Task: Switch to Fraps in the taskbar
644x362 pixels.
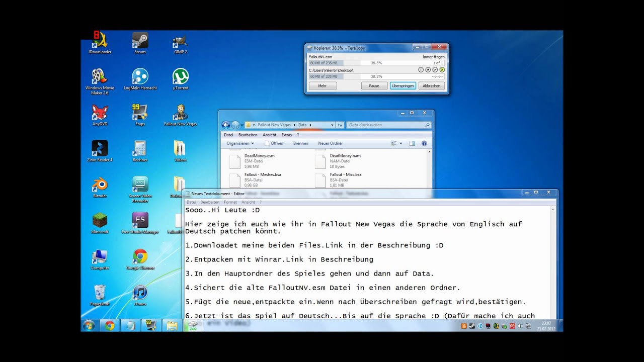Action: (150, 325)
